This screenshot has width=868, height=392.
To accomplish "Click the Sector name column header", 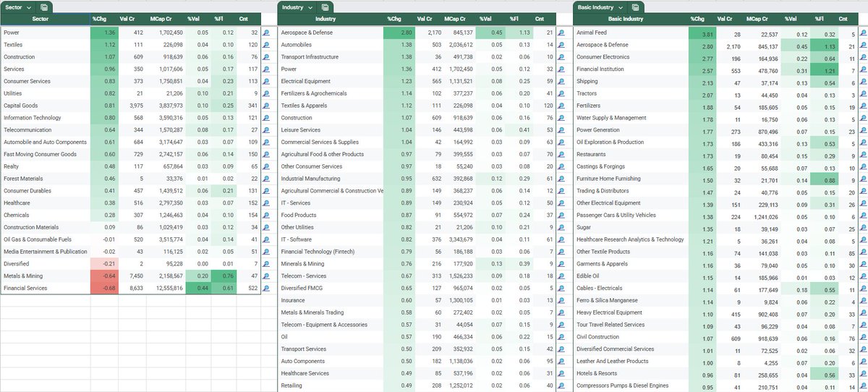I will pyautogui.click(x=45, y=19).
